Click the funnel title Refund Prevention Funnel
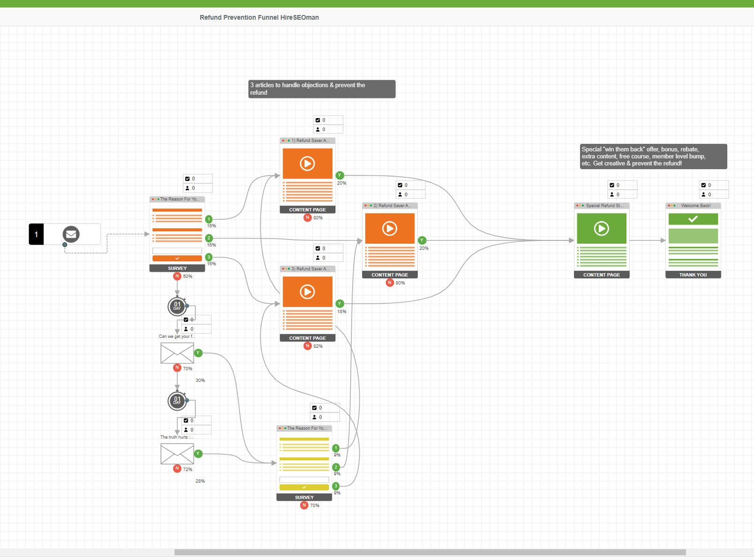 coord(259,17)
